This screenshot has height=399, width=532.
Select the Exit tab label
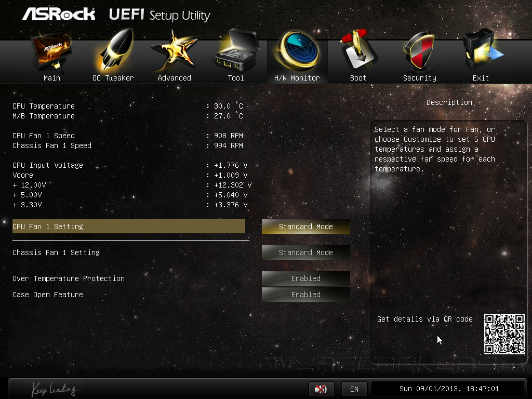pyautogui.click(x=481, y=78)
